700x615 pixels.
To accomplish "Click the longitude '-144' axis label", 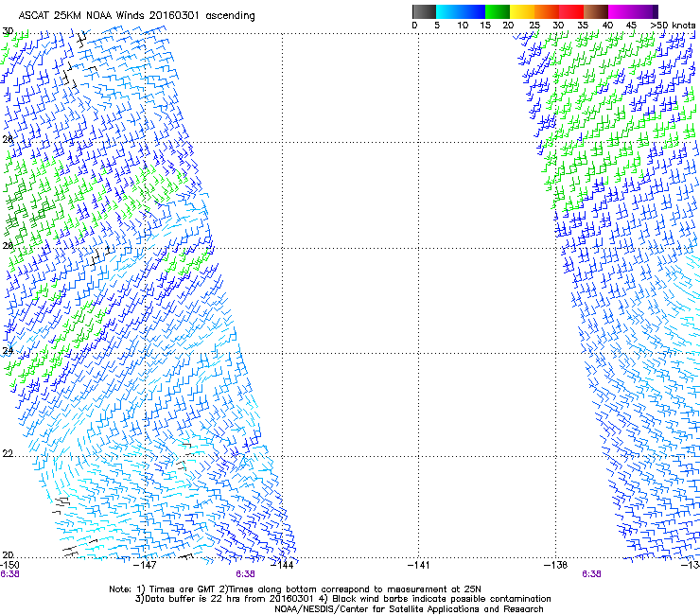I will point(282,565).
